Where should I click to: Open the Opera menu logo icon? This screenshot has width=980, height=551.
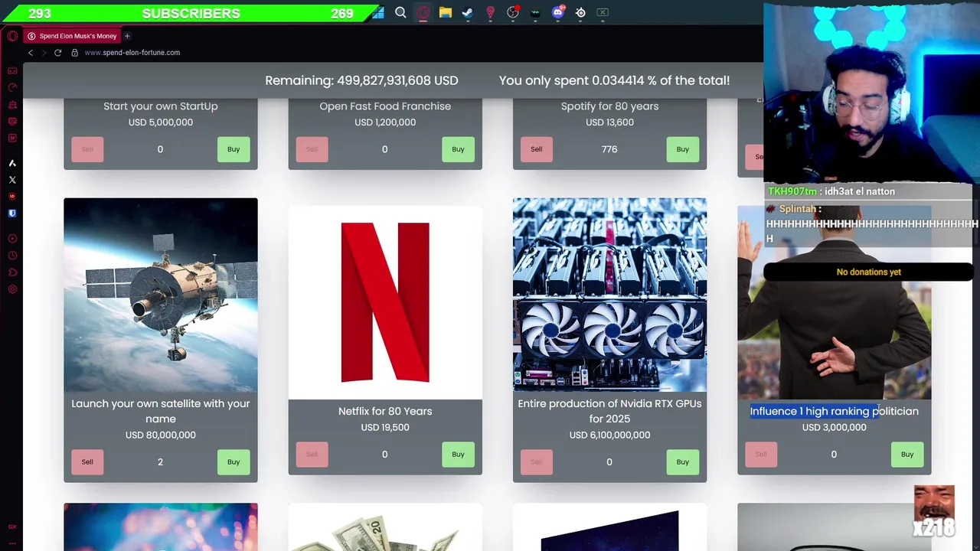pyautogui.click(x=12, y=36)
